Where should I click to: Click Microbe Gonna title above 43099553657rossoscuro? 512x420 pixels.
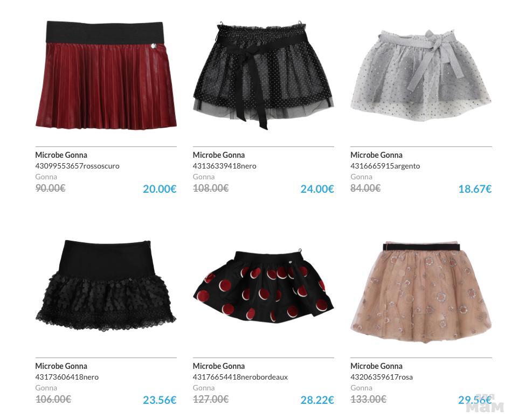click(61, 155)
